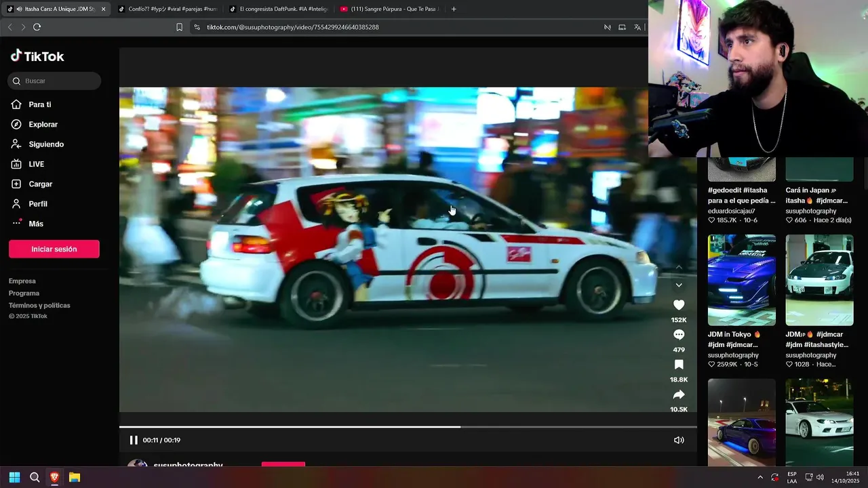
Task: Switch to the Confío?? TikTok tab
Action: (167, 9)
